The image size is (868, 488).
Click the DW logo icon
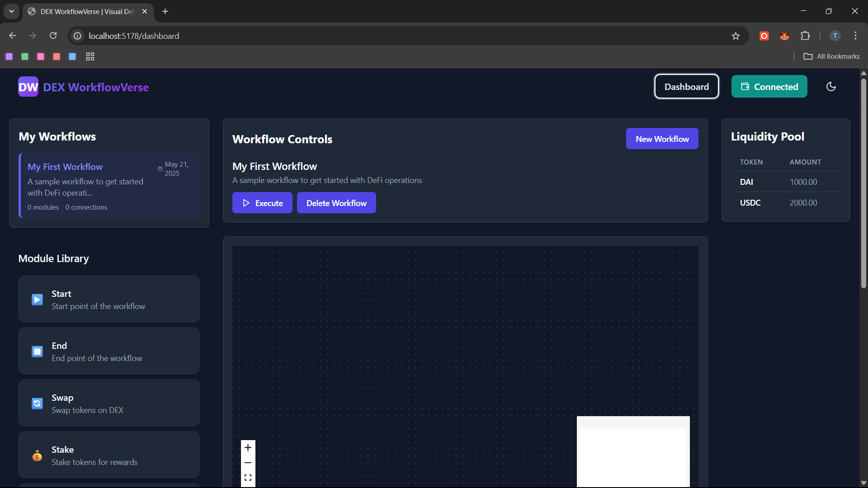28,87
